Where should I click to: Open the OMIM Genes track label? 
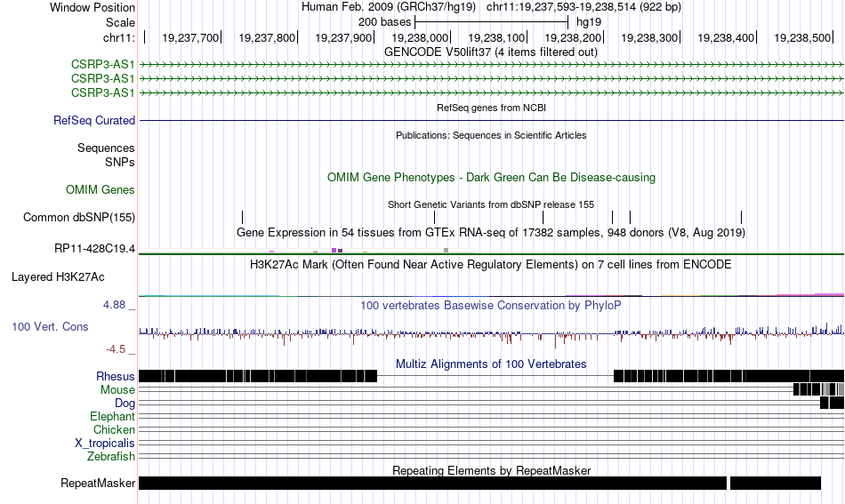point(100,189)
